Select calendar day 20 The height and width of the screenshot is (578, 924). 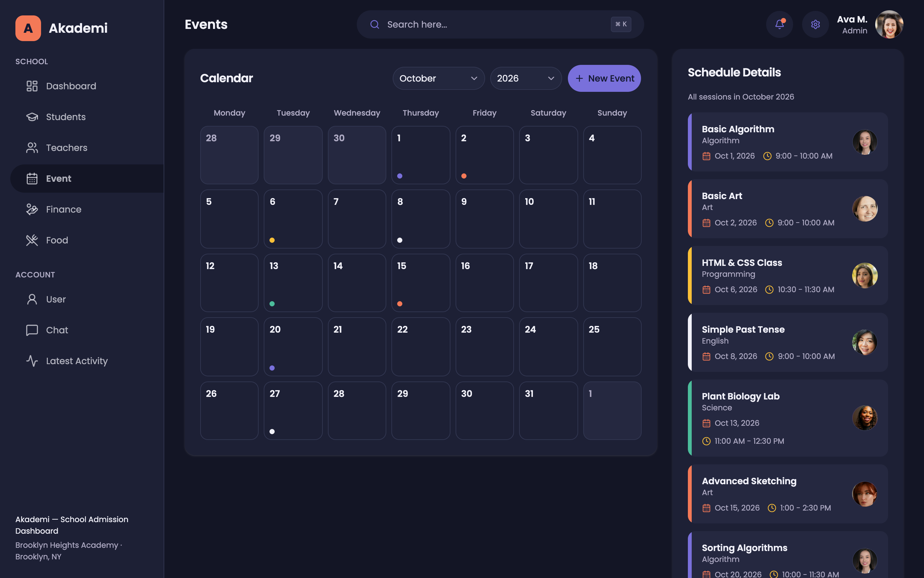tap(293, 347)
